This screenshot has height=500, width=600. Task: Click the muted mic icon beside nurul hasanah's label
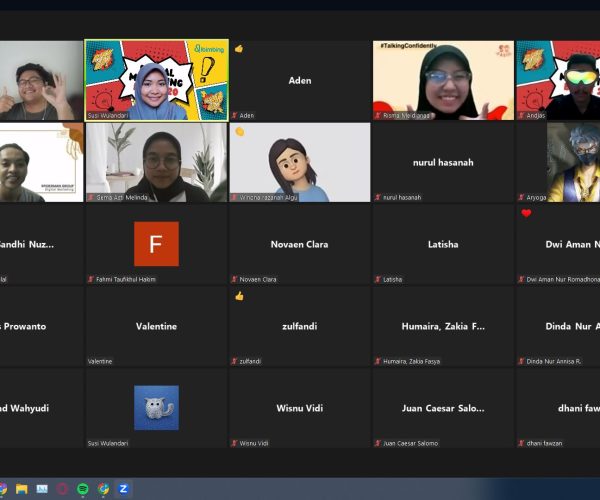pyautogui.click(x=378, y=197)
